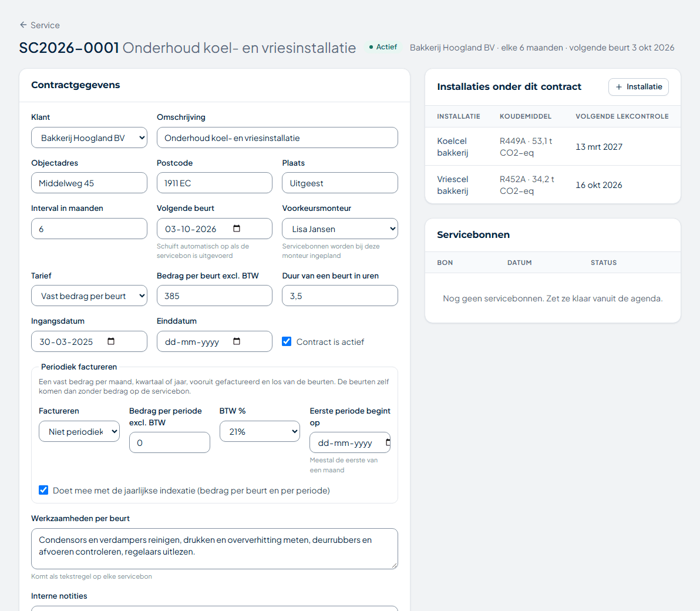Click the STATUS column header
Screen dimensions: 700x611
604,263
